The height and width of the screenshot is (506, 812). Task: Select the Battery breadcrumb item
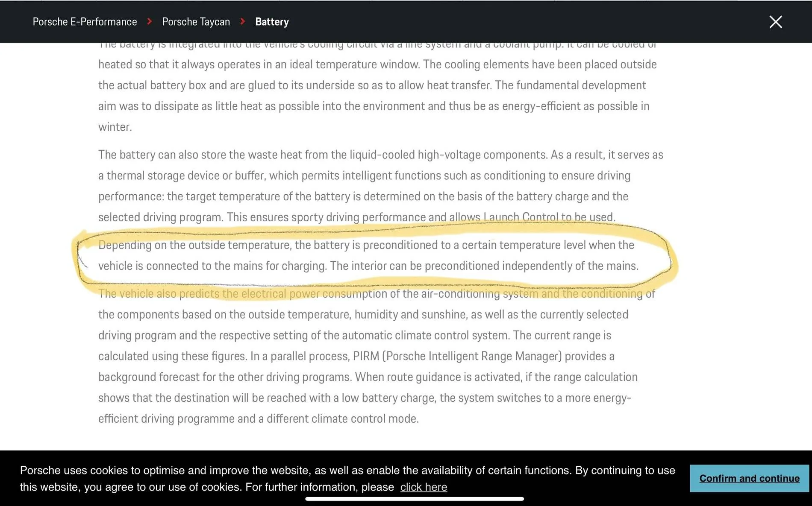(272, 22)
